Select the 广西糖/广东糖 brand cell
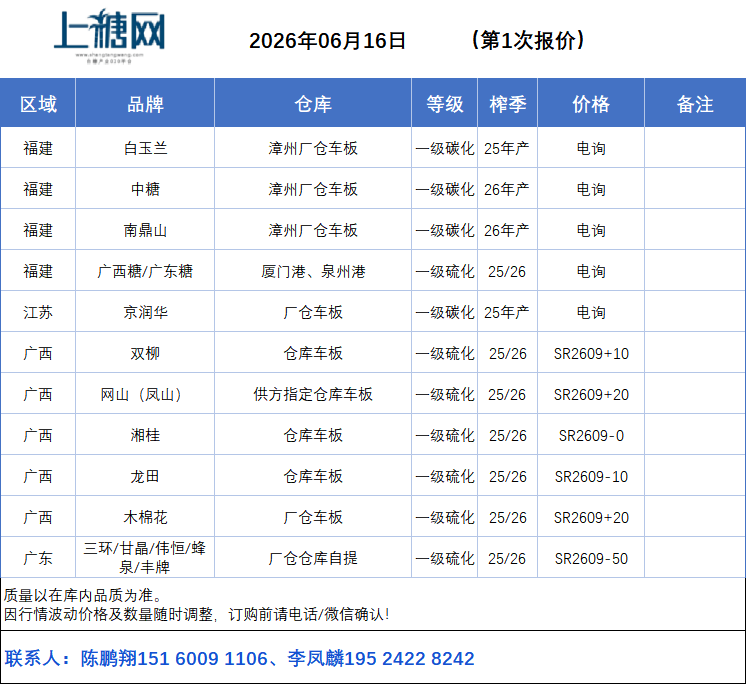747x684 pixels. (145, 271)
